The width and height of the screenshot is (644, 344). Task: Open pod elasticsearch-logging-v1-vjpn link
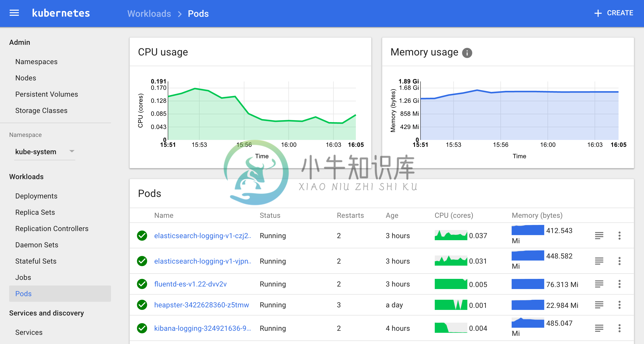tap(203, 261)
